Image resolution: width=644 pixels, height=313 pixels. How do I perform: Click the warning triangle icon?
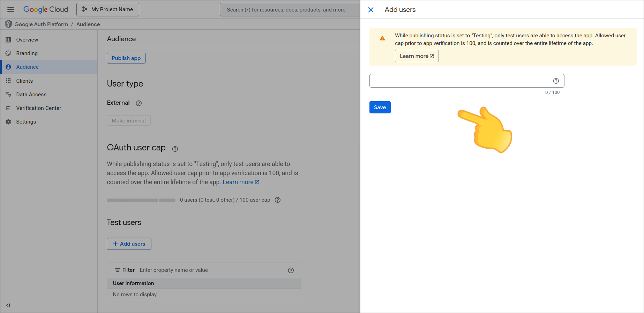pos(382,38)
